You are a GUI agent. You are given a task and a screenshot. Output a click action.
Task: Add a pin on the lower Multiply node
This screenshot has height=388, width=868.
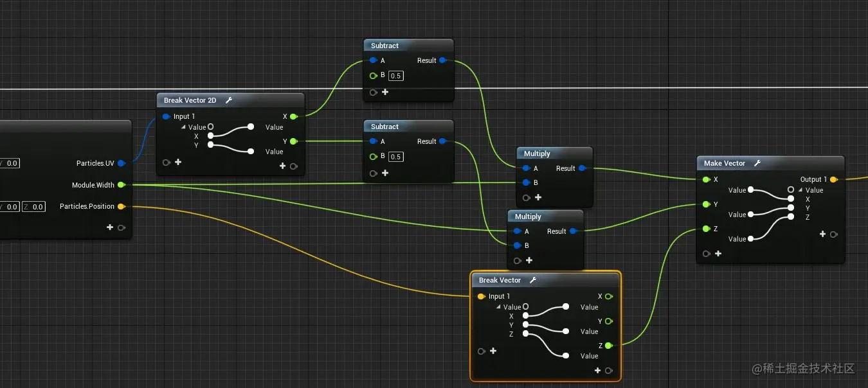[529, 260]
